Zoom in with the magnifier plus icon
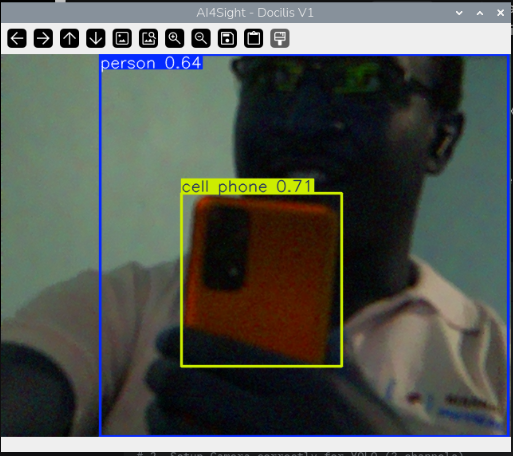 click(x=175, y=38)
